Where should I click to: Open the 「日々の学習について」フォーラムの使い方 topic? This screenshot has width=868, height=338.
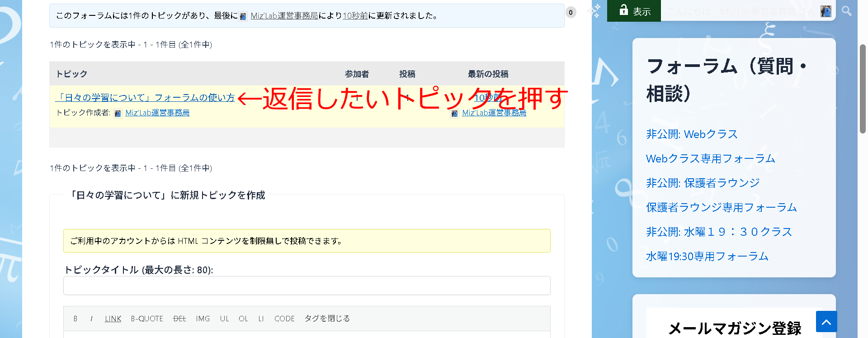pyautogui.click(x=145, y=97)
